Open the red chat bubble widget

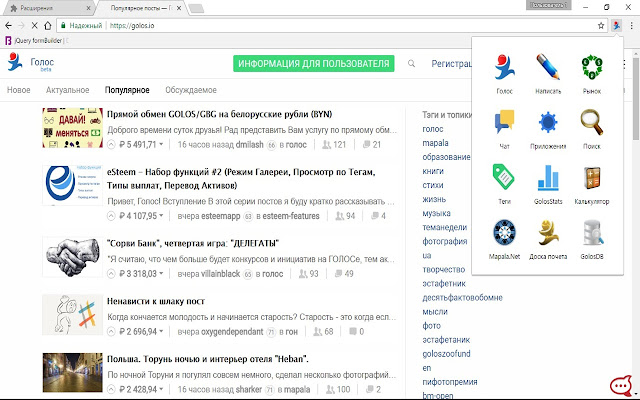(x=621, y=386)
